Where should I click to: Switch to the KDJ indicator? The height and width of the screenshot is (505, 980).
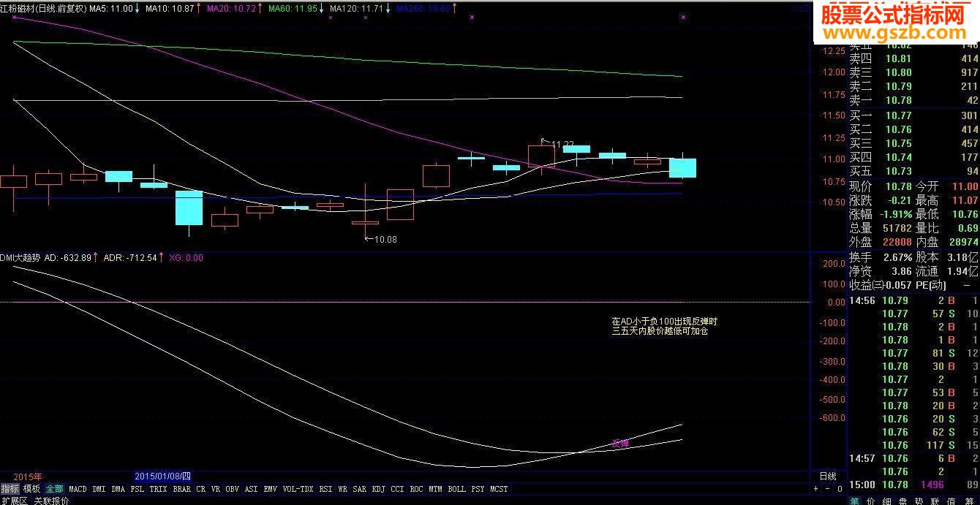(379, 489)
